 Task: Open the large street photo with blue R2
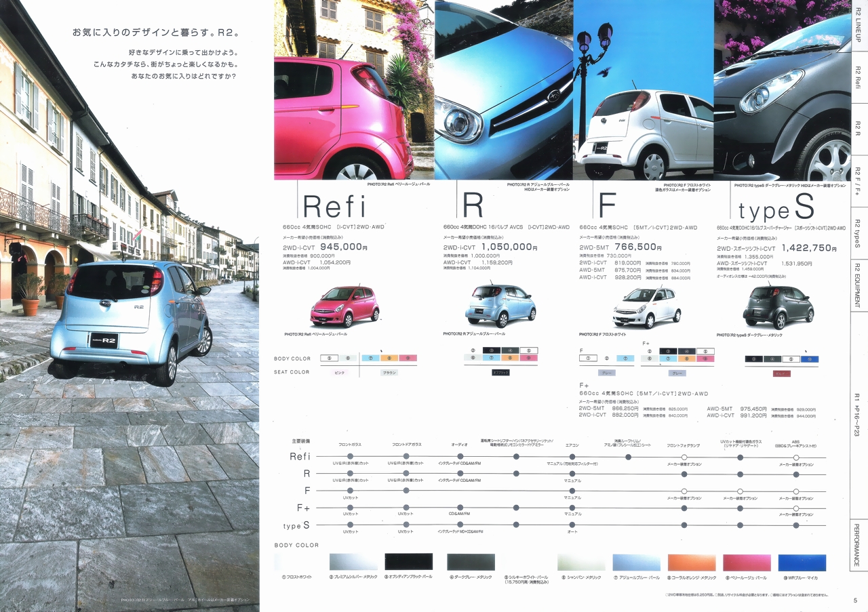point(130,306)
